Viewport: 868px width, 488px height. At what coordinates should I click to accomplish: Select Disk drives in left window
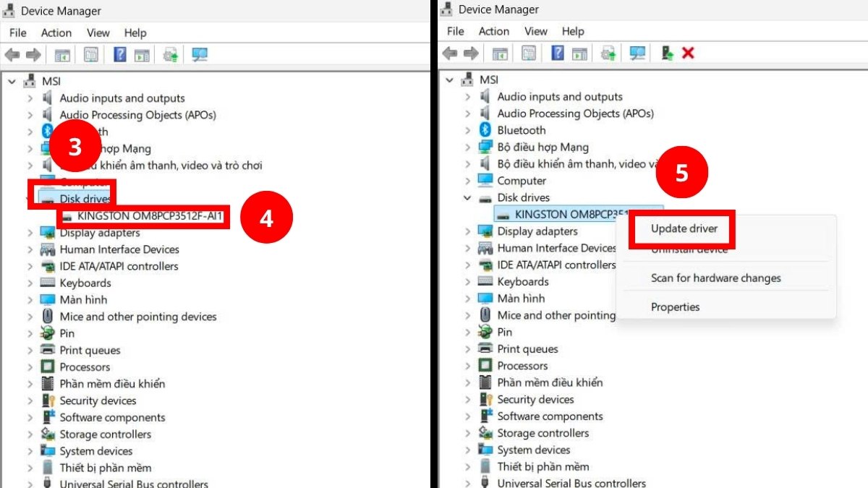click(85, 199)
